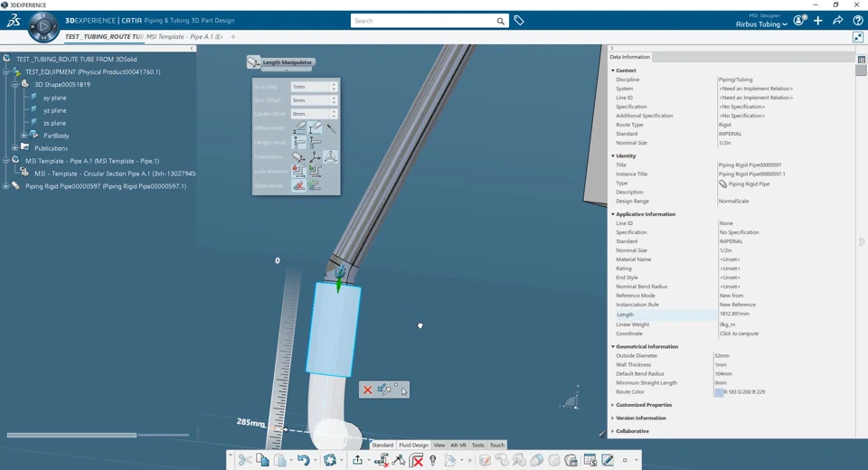Toggle red padlock Lock direction mode
The height and width of the screenshot is (470, 868).
pyautogui.click(x=299, y=171)
